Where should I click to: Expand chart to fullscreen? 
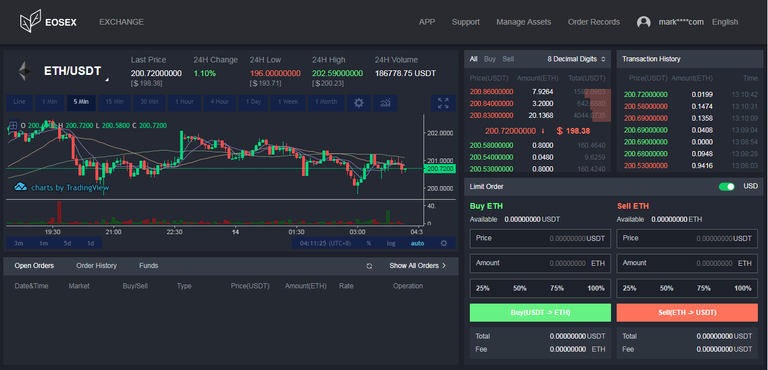tap(443, 102)
